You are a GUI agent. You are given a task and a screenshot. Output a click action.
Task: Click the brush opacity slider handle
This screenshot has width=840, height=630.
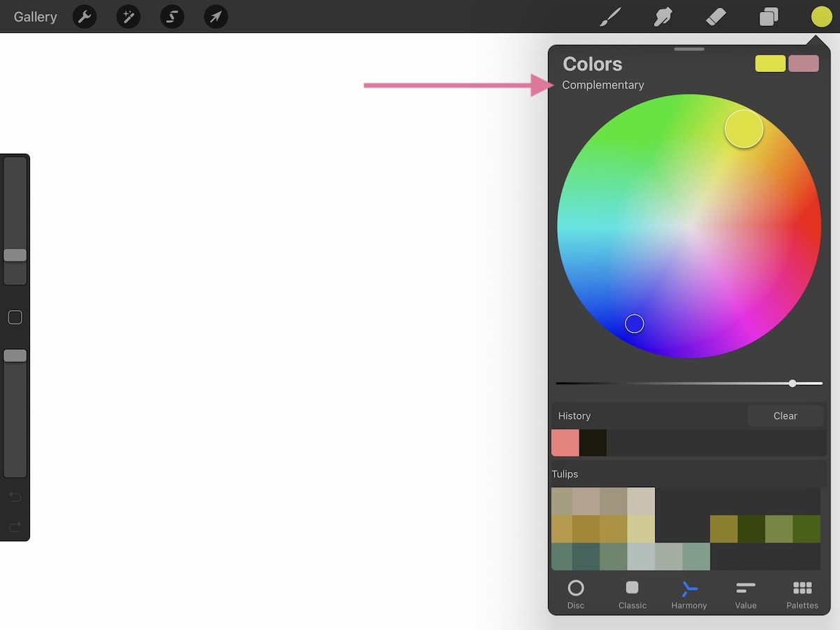tap(15, 356)
